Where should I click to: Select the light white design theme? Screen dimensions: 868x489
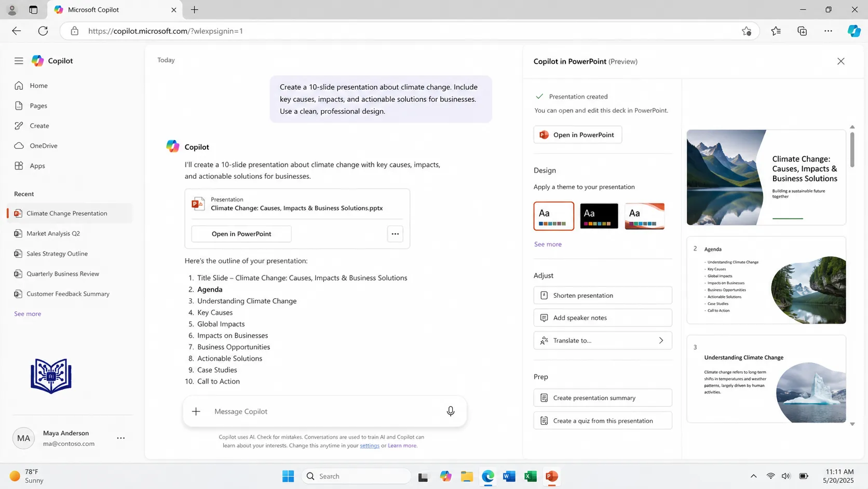(554, 216)
